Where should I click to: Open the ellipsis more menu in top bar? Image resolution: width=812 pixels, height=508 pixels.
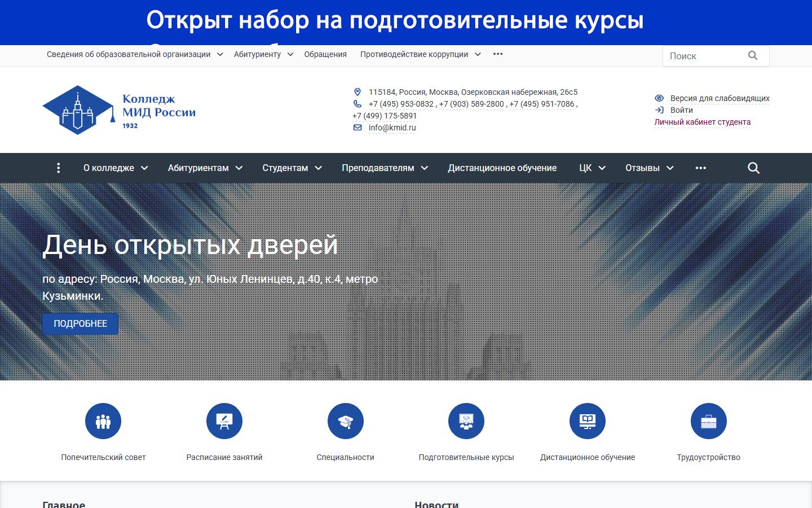click(x=498, y=54)
